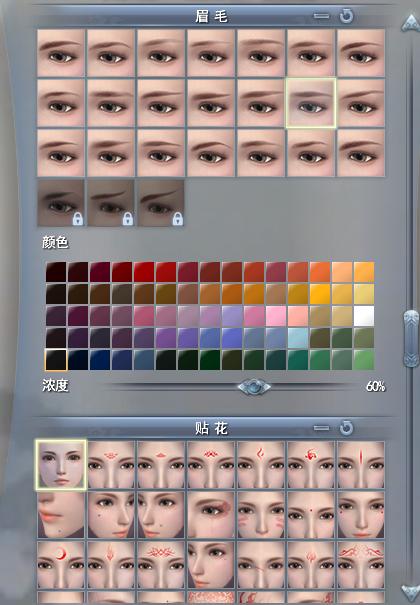Reset the 贴花 decal section
Screen dimensions: 420x605
[x=346, y=428]
